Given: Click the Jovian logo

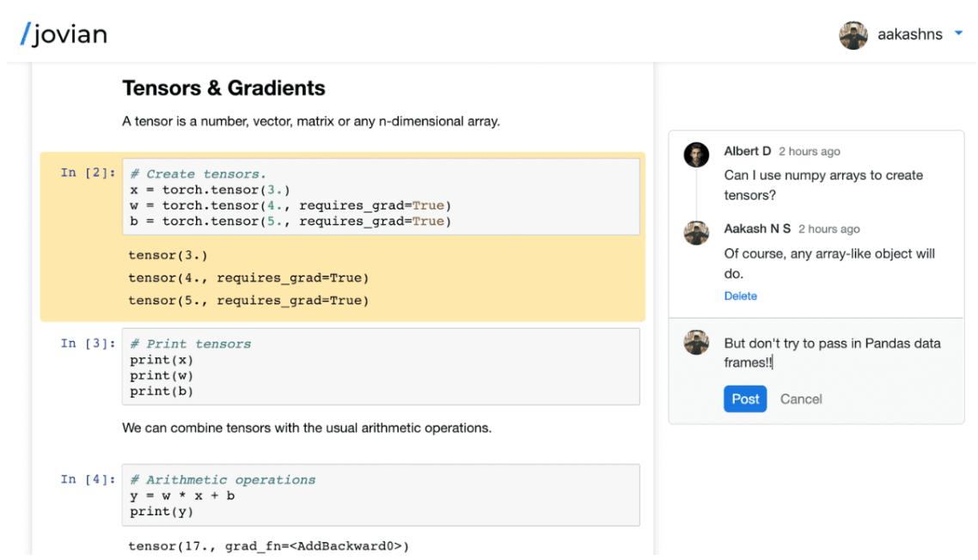Looking at the screenshot, I should tap(64, 34).
